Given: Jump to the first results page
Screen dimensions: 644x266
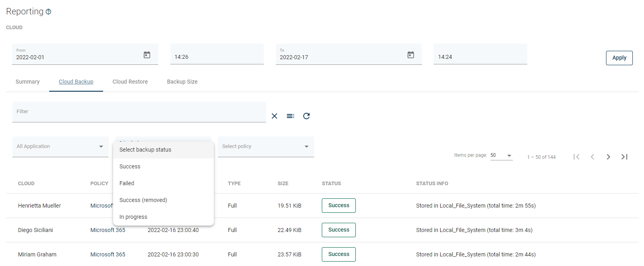Looking at the screenshot, I should coord(576,157).
